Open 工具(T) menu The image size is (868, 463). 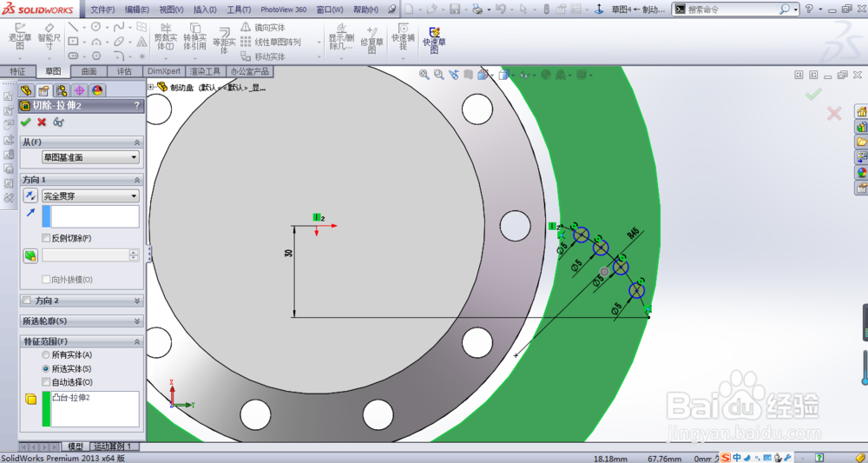point(239,10)
